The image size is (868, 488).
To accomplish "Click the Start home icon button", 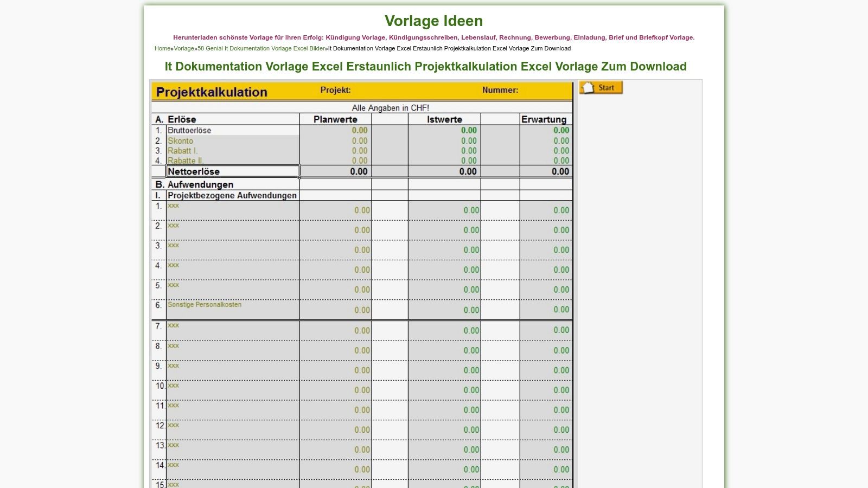I will tap(601, 87).
